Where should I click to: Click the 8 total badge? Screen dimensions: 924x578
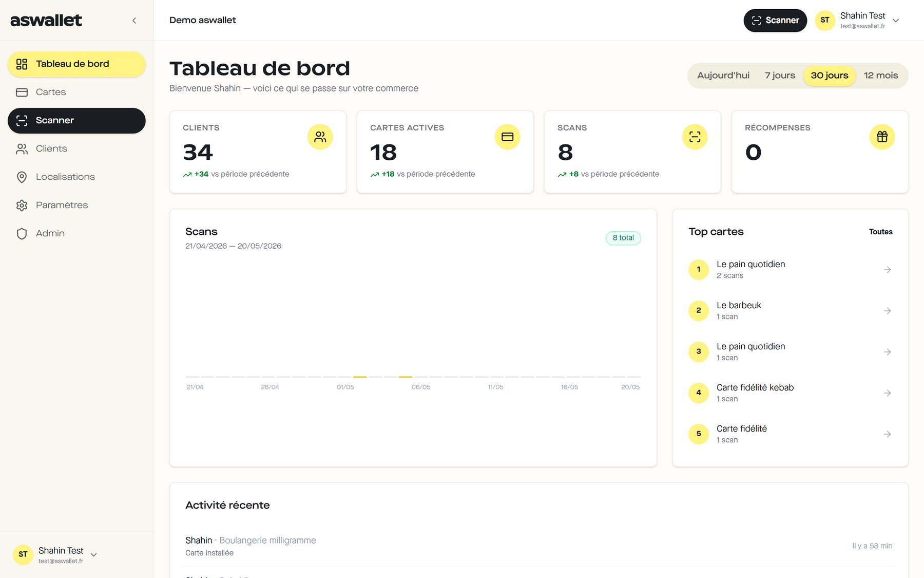tap(623, 238)
